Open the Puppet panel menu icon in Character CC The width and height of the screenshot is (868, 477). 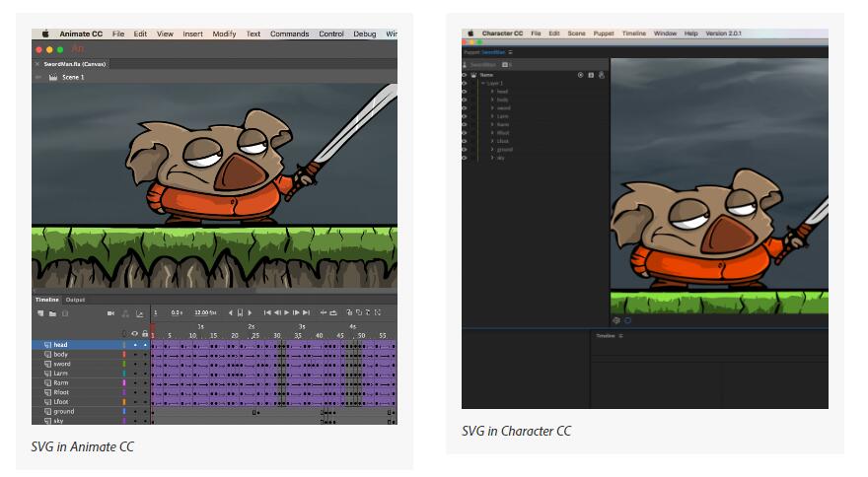coord(510,52)
